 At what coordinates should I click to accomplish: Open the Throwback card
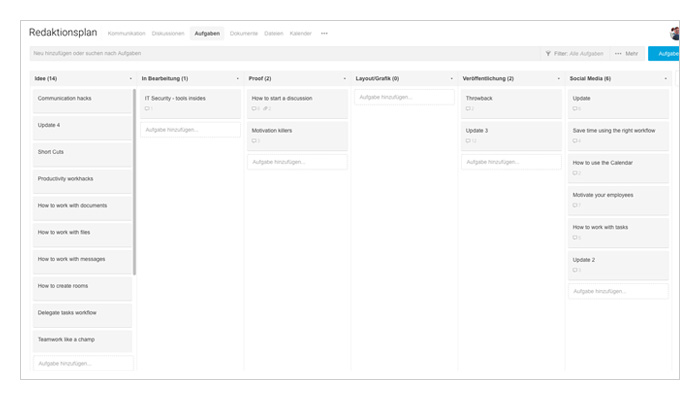[x=511, y=104]
